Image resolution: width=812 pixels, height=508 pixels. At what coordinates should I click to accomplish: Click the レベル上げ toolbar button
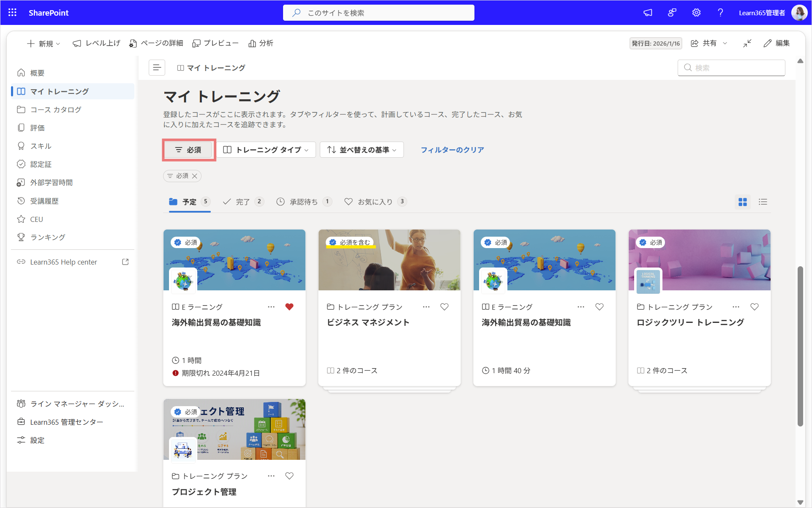click(x=96, y=43)
